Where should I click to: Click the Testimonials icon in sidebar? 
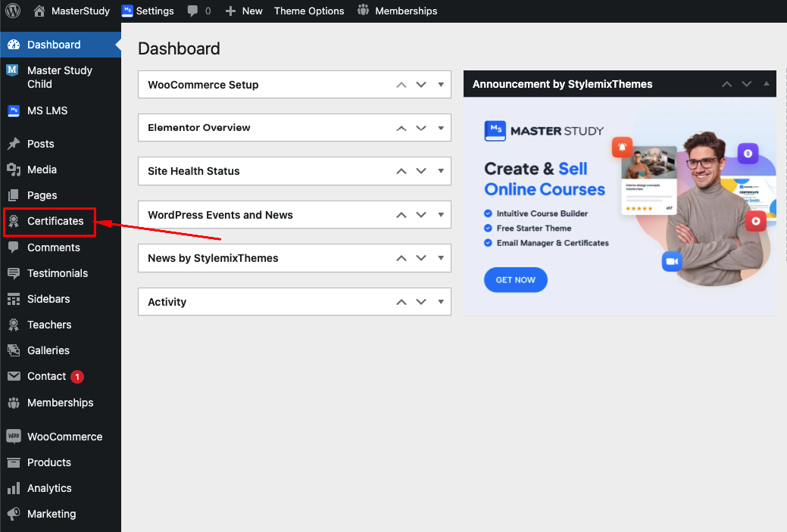pyautogui.click(x=14, y=273)
